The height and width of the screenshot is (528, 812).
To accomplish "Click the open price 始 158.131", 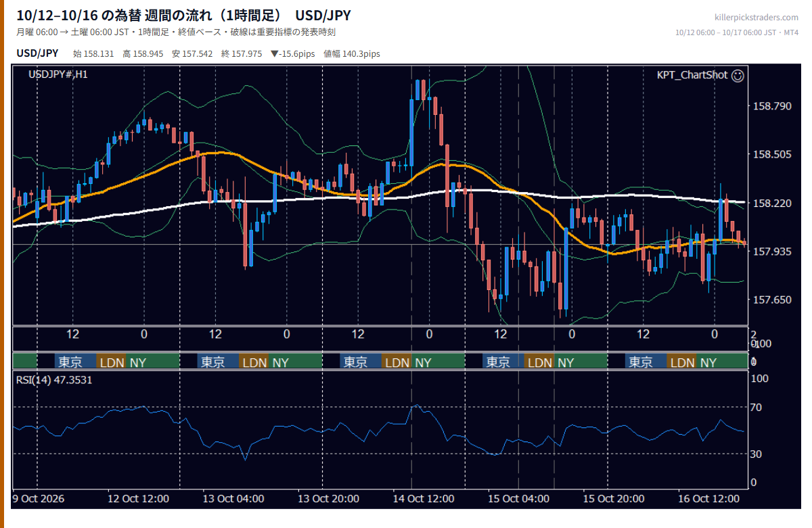I will click(94, 54).
